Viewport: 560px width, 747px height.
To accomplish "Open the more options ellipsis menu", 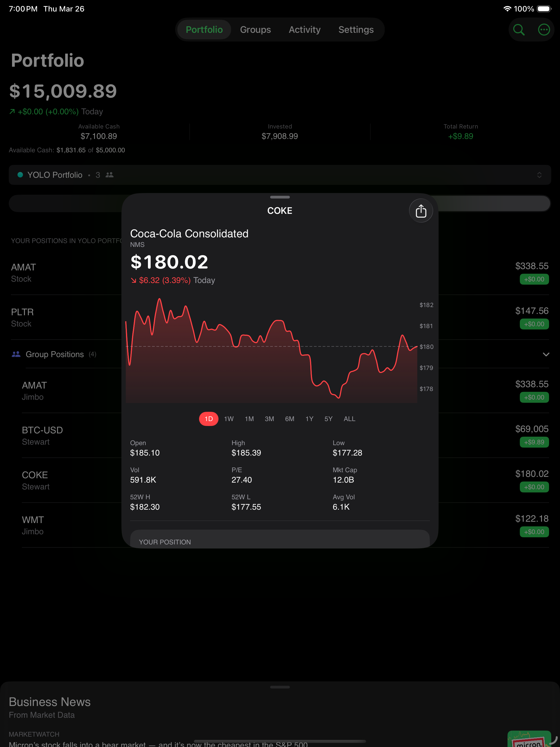I will 544,30.
